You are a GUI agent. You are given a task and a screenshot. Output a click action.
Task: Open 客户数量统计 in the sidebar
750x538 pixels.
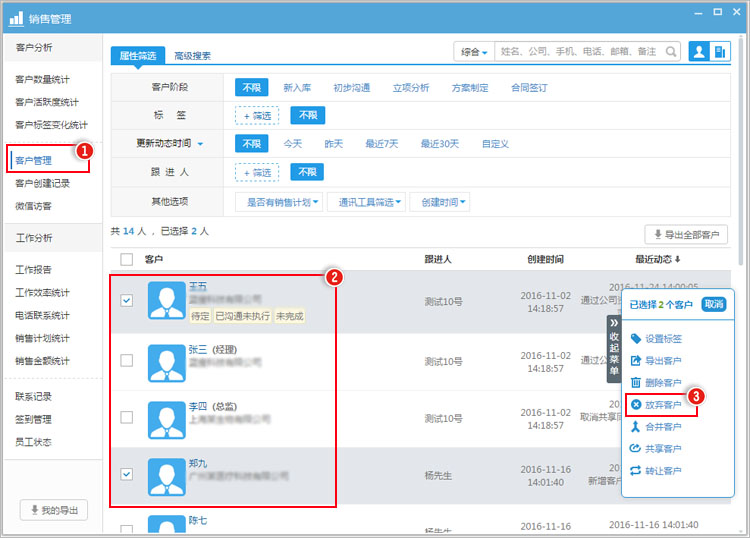42,79
